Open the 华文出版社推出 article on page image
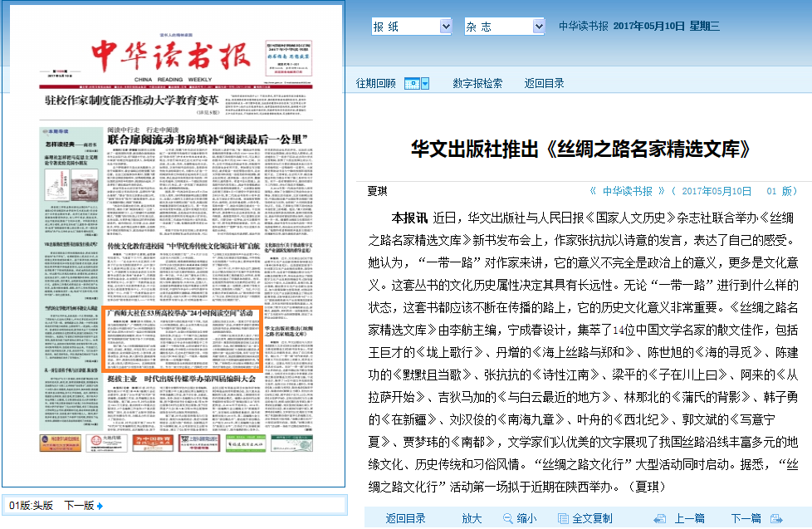This screenshot has height=529, width=812. (288, 331)
